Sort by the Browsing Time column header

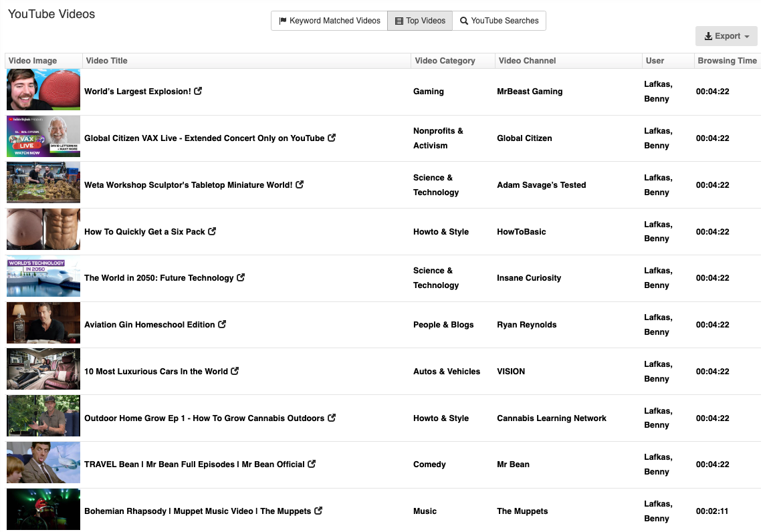coord(727,61)
